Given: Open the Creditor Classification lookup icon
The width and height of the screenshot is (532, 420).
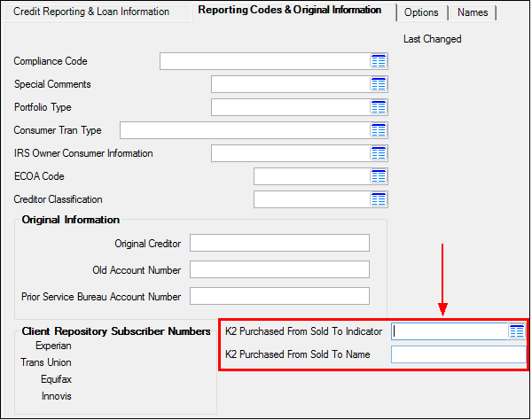Looking at the screenshot, I should click(379, 199).
